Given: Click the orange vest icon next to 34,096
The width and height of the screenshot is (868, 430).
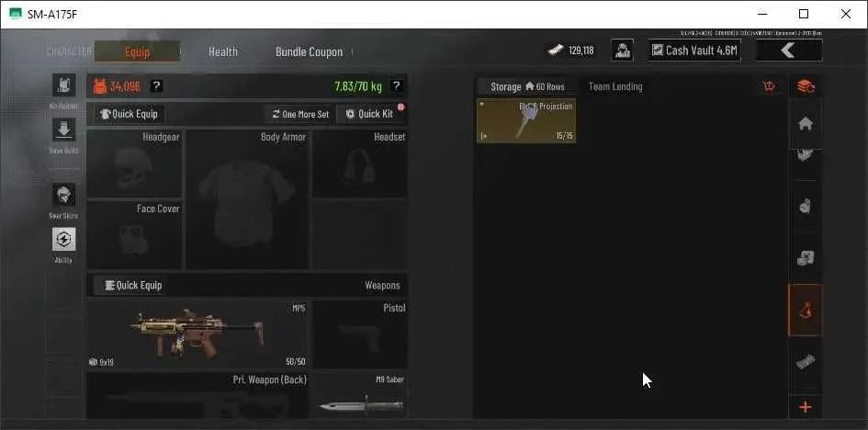Looking at the screenshot, I should 99,86.
